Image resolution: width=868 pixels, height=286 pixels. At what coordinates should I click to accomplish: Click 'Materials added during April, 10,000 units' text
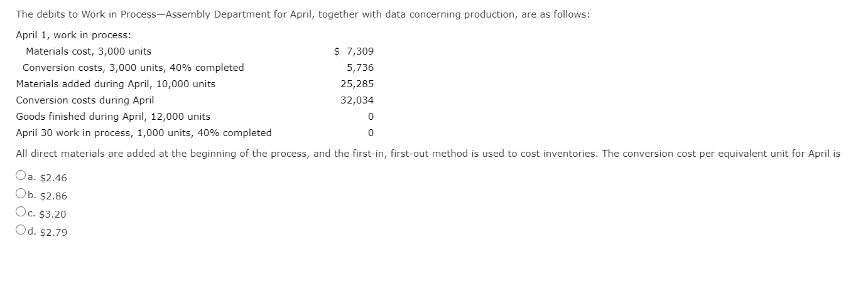[x=116, y=84]
